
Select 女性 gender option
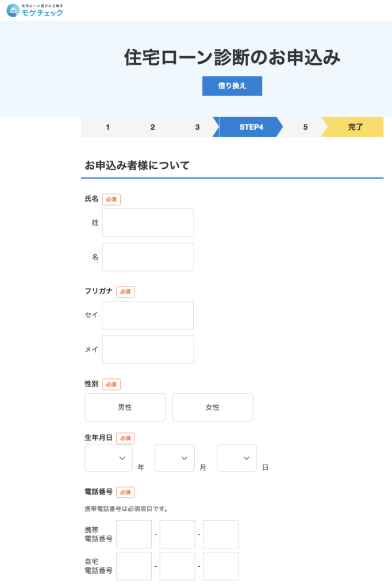pyautogui.click(x=213, y=407)
